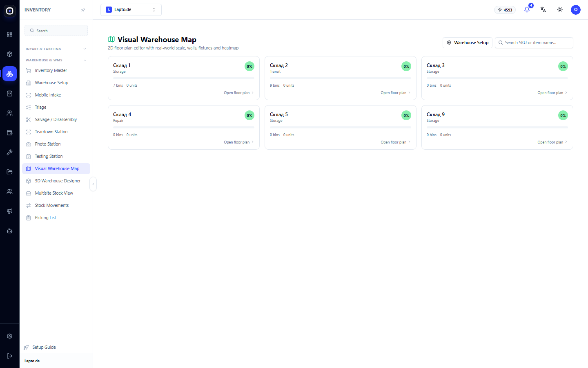
Task: Click the "7 bins" count in Склад 1
Action: (118, 85)
